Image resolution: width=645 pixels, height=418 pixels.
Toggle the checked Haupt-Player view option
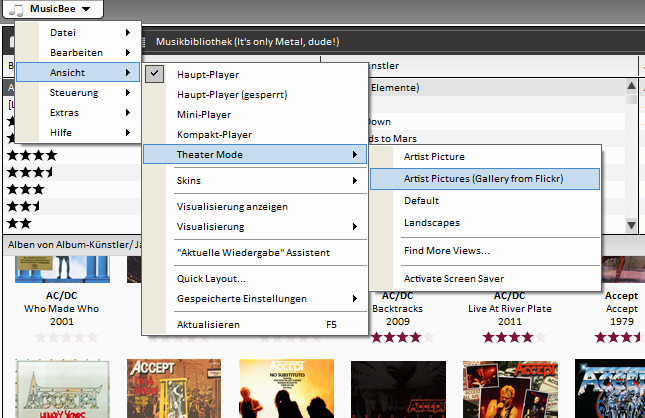click(x=255, y=74)
